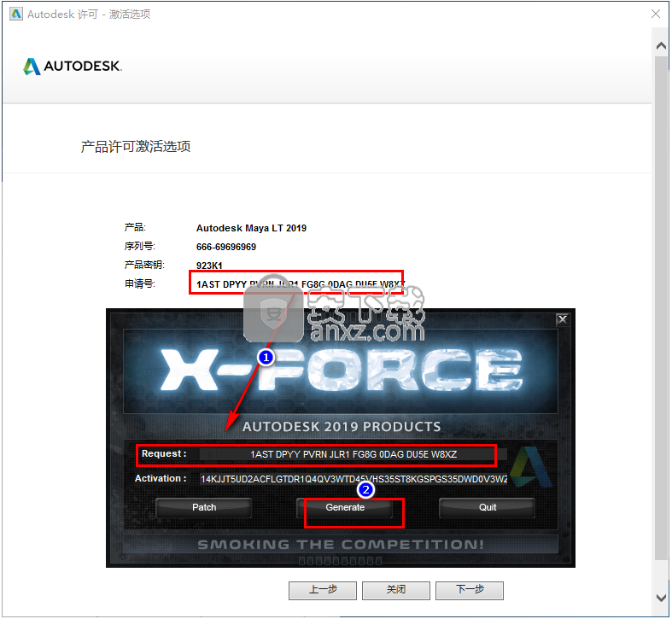Screen dimensions: 672x619
Task: Close the Autodesk license dialog window
Action: click(656, 14)
